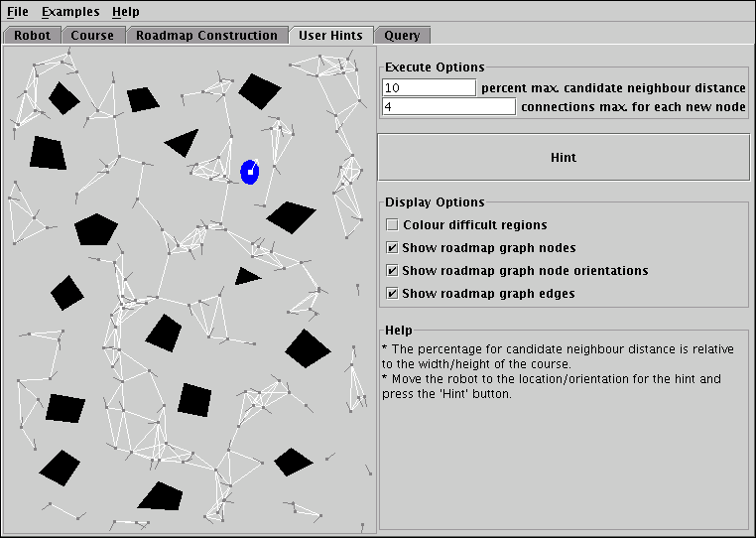The height and width of the screenshot is (538, 756).
Task: Focus the percent max candidate neighbour distance field
Action: pyautogui.click(x=430, y=87)
